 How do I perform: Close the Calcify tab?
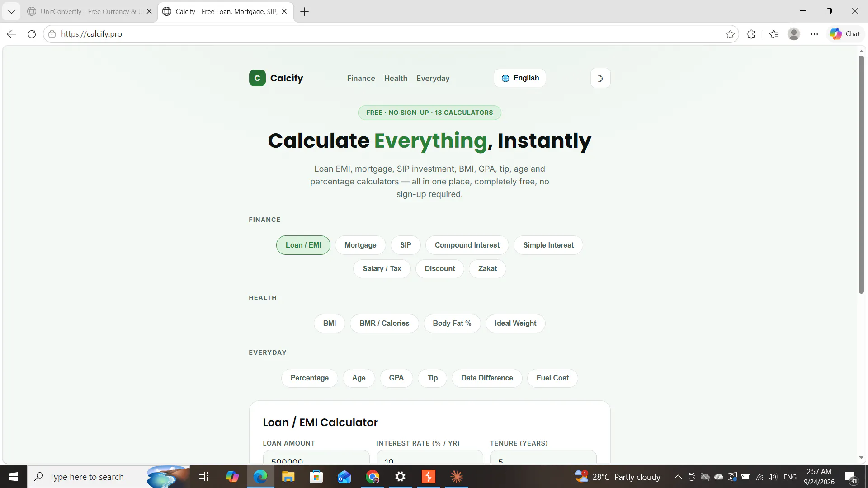click(x=284, y=12)
